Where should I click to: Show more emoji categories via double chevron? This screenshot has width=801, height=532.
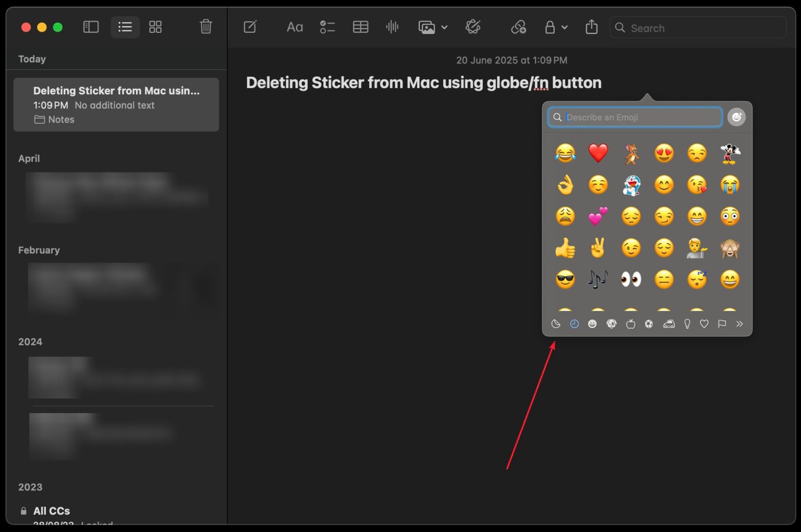pos(739,324)
